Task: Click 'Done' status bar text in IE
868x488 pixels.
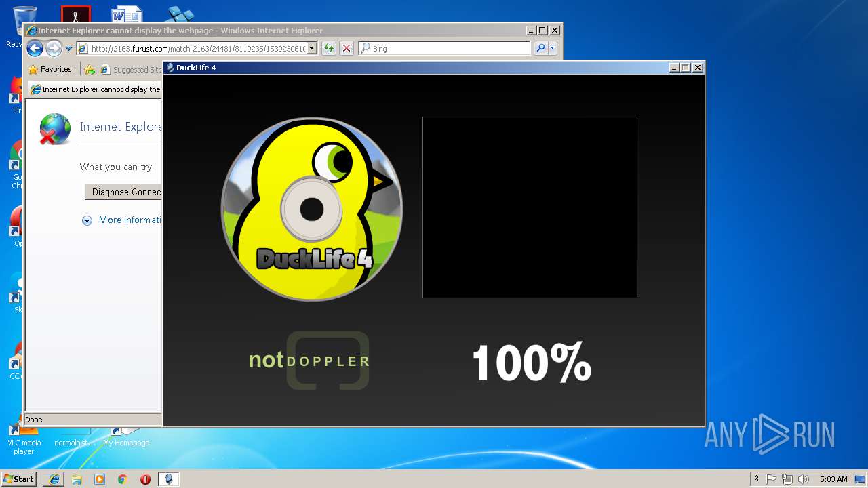Action: [x=33, y=420]
